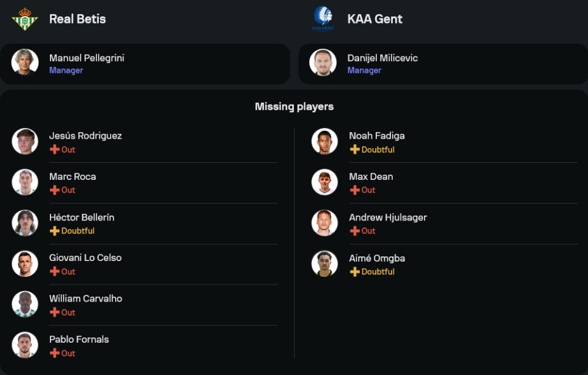Click the Danijel Milicevic name text
The width and height of the screenshot is (588, 375).
382,58
